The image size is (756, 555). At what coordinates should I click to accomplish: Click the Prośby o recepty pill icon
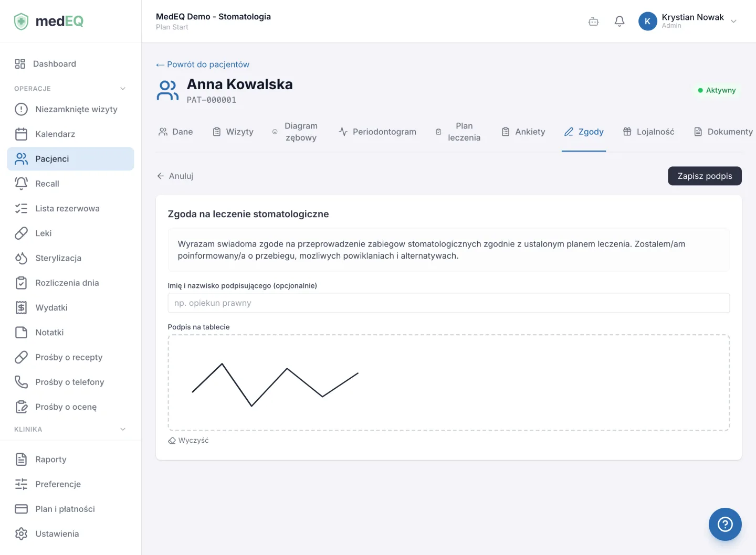(21, 357)
